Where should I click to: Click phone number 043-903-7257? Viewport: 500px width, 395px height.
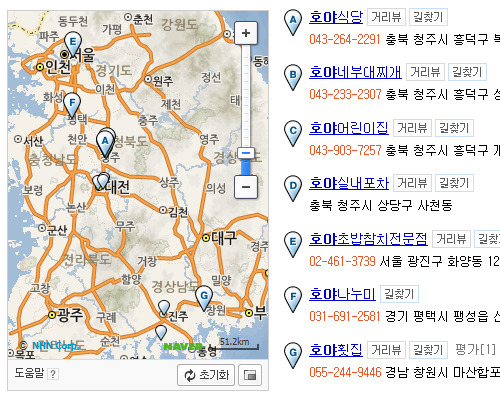tap(345, 150)
